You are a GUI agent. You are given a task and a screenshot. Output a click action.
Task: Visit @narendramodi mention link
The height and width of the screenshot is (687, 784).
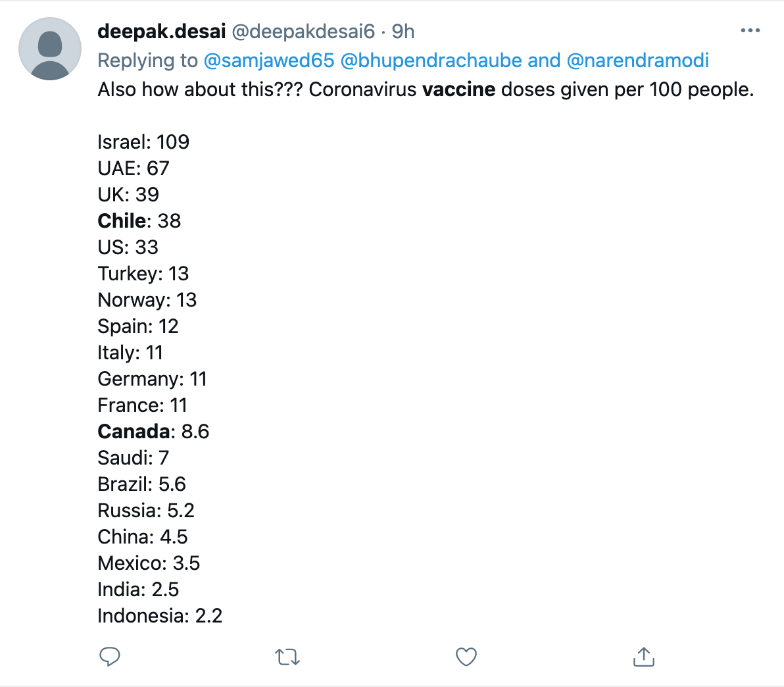click(637, 61)
